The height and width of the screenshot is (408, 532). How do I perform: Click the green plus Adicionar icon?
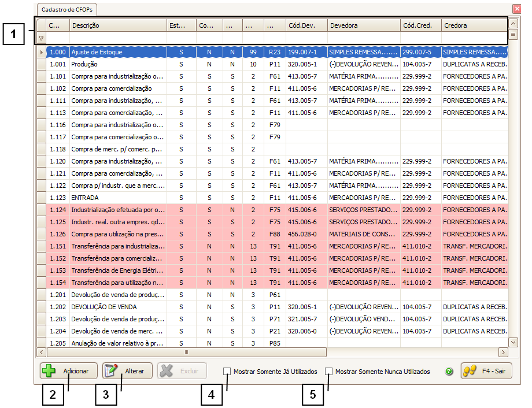(50, 371)
